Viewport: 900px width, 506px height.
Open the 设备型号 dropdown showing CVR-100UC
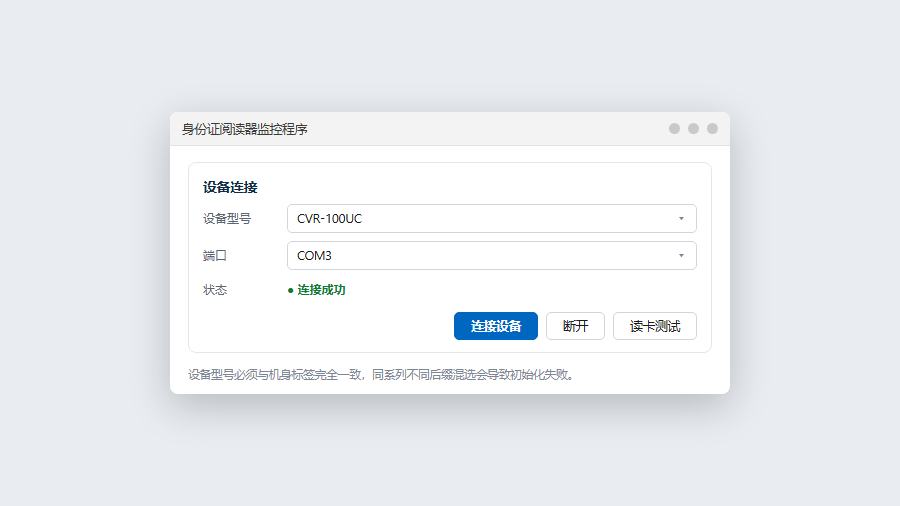pyautogui.click(x=491, y=219)
